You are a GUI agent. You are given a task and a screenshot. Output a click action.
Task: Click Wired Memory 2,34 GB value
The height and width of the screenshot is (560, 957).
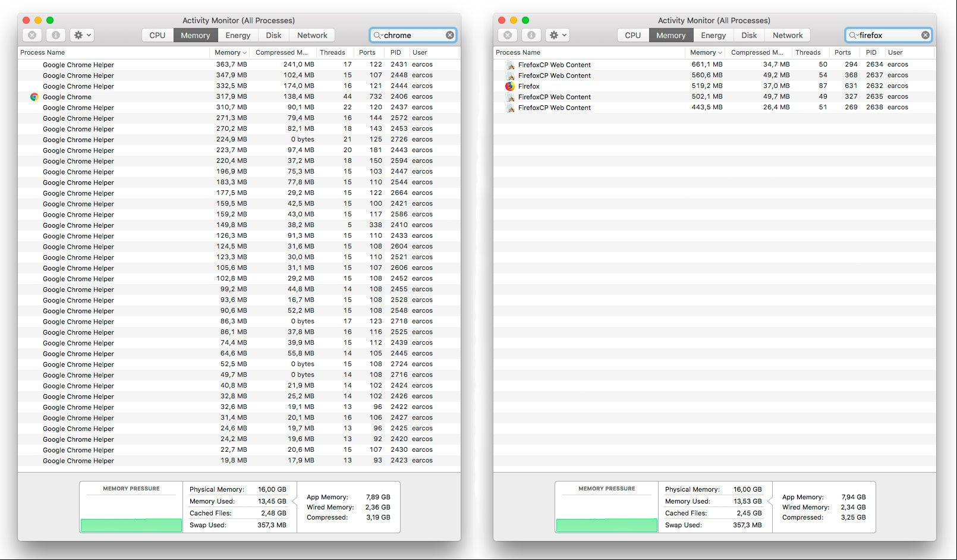point(854,507)
